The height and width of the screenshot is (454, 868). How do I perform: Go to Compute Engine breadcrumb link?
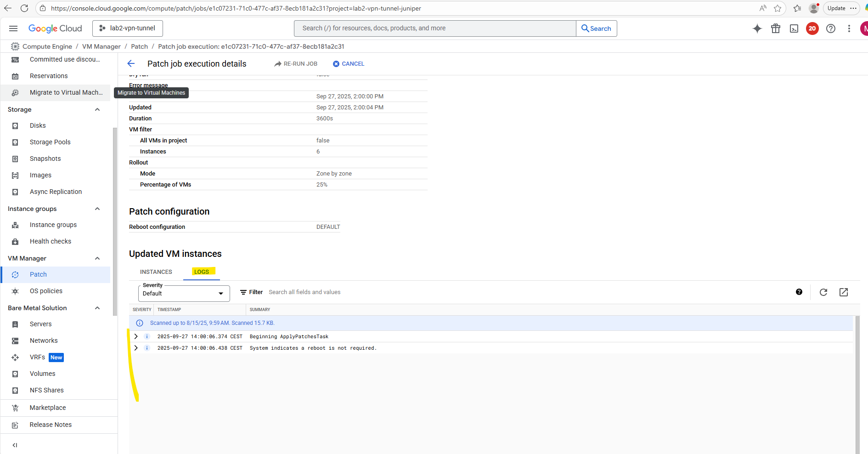pos(47,46)
